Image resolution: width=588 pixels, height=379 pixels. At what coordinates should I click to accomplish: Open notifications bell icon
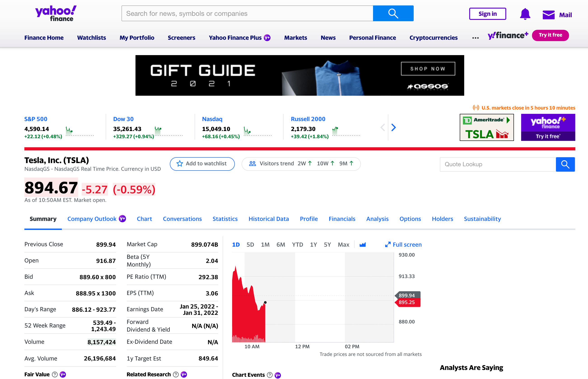pyautogui.click(x=525, y=14)
